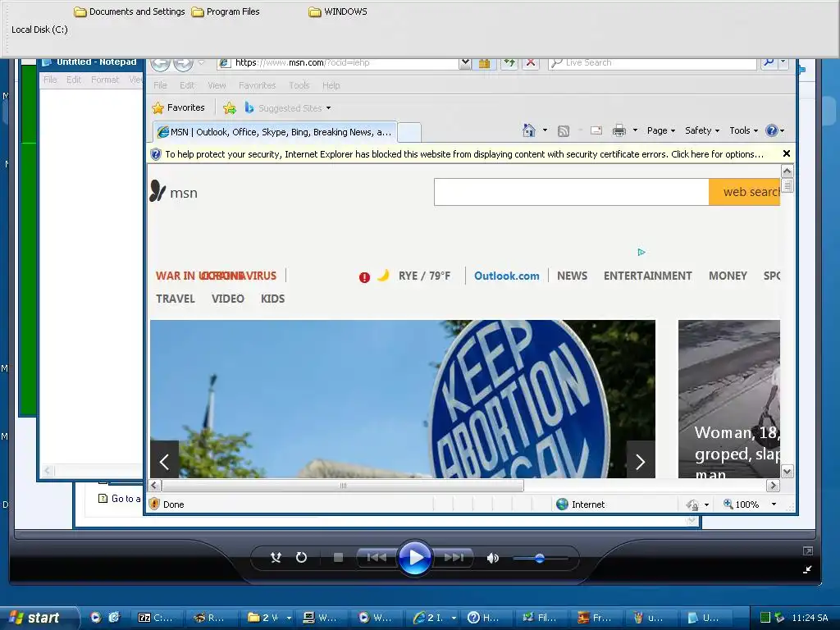Screen dimensions: 840x630
Task: Open the Help menu in Internet Explorer
Action: tap(331, 85)
